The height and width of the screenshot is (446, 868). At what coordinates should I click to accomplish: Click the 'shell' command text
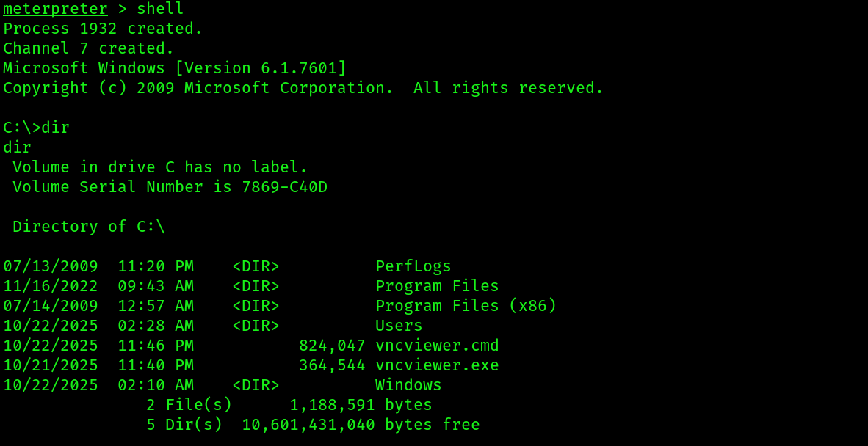click(160, 9)
